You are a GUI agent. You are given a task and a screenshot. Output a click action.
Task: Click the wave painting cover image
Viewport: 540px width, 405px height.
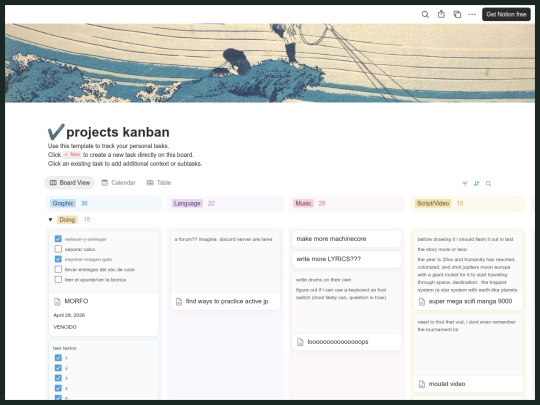click(x=270, y=63)
